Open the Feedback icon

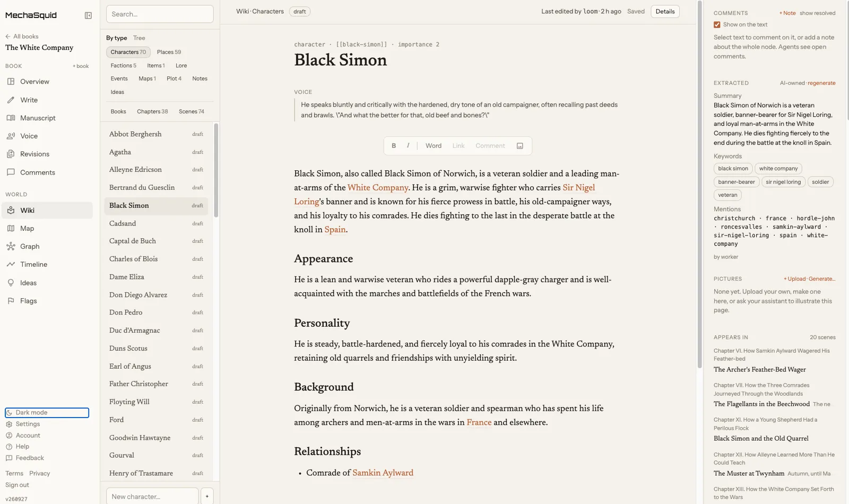coord(9,458)
